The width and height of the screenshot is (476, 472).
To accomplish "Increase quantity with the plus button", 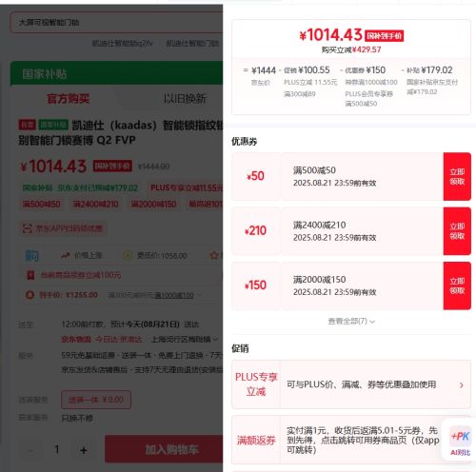I will coord(84,450).
